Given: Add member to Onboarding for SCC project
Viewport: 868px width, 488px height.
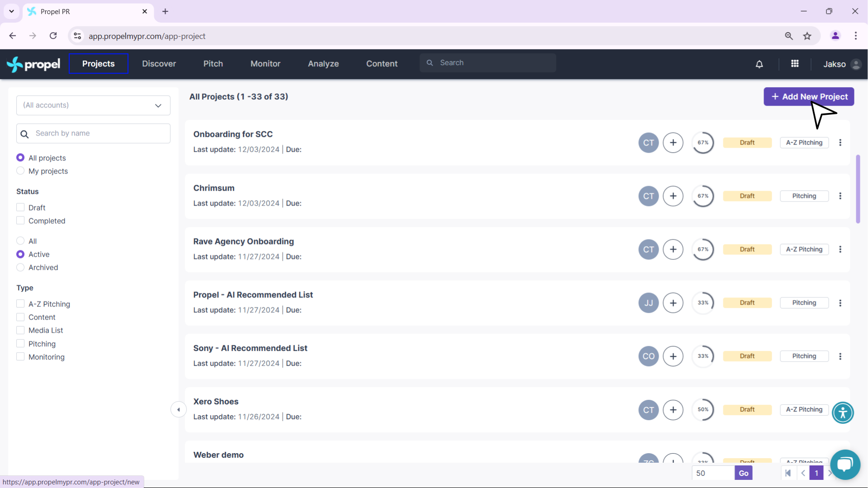Looking at the screenshot, I should (673, 143).
